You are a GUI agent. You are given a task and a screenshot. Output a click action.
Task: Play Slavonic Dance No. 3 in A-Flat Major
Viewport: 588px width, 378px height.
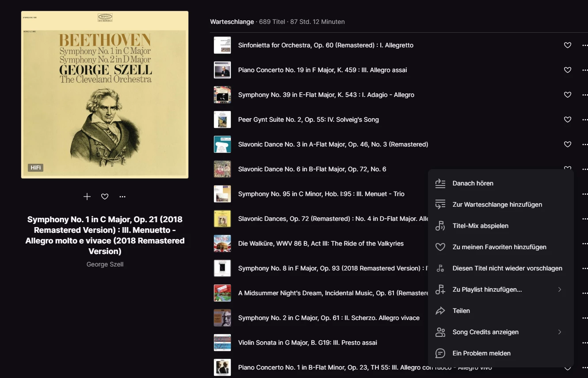pos(333,144)
